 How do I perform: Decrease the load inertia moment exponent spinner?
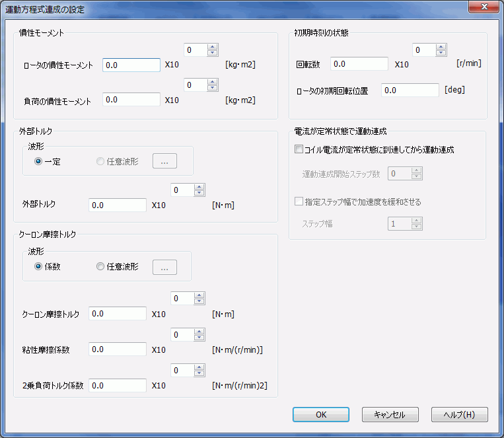click(212, 89)
